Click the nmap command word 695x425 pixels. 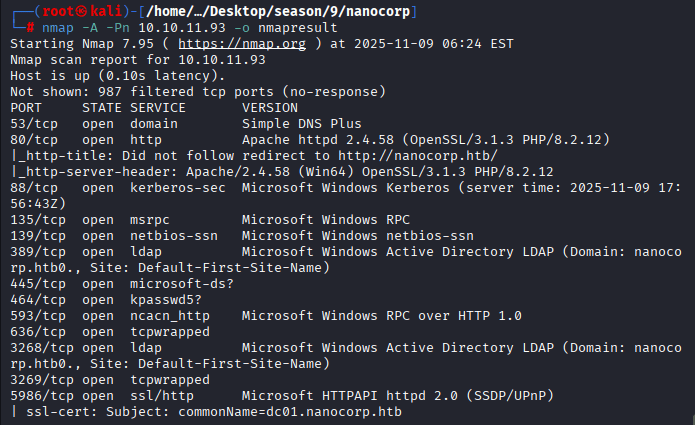[x=58, y=27]
